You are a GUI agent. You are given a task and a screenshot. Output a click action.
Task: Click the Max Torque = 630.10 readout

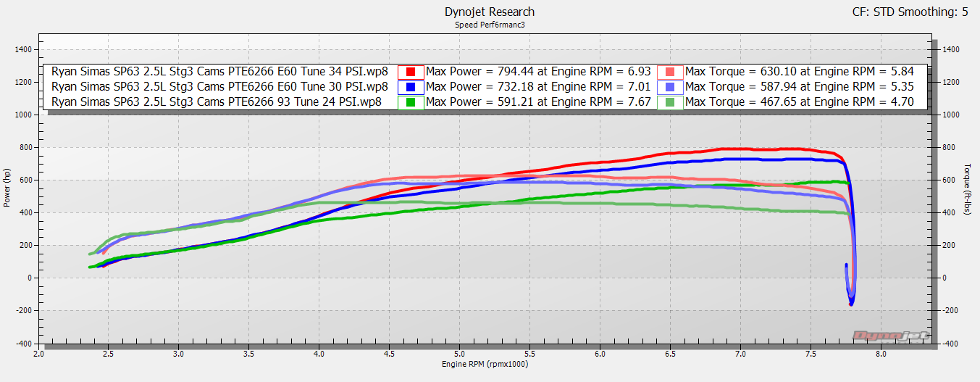click(x=799, y=71)
